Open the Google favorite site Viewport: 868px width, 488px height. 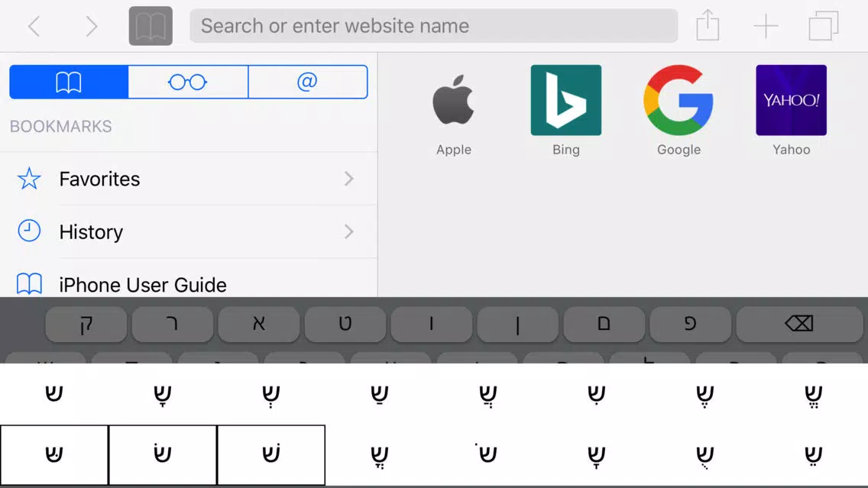click(679, 111)
